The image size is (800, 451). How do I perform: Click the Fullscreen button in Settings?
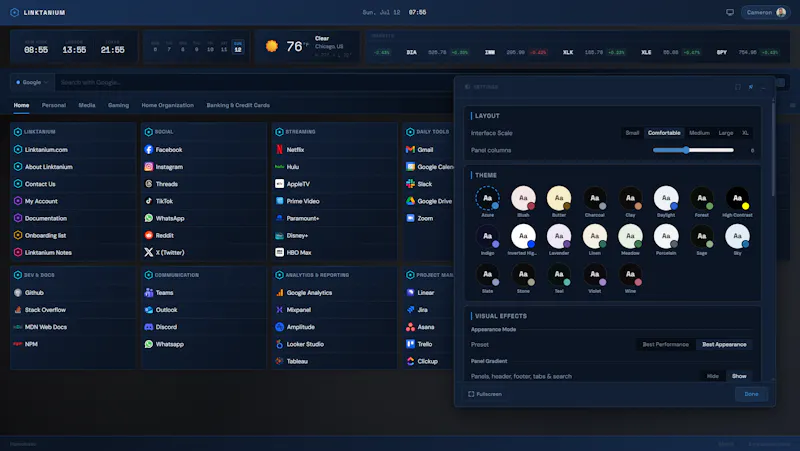[x=485, y=394]
